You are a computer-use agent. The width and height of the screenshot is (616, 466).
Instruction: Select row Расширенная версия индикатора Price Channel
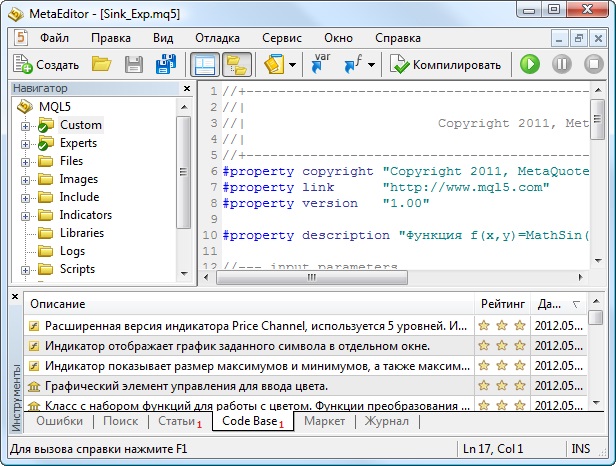(306, 326)
